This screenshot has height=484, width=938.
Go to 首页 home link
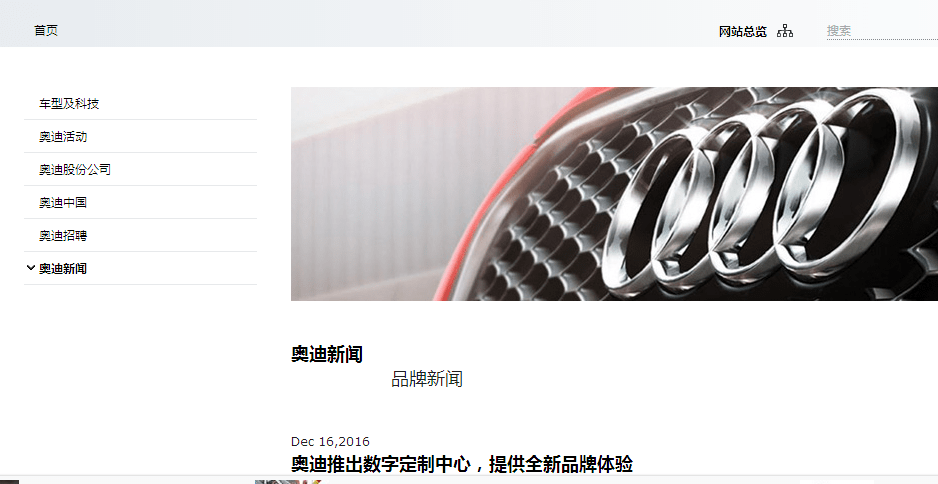[46, 31]
